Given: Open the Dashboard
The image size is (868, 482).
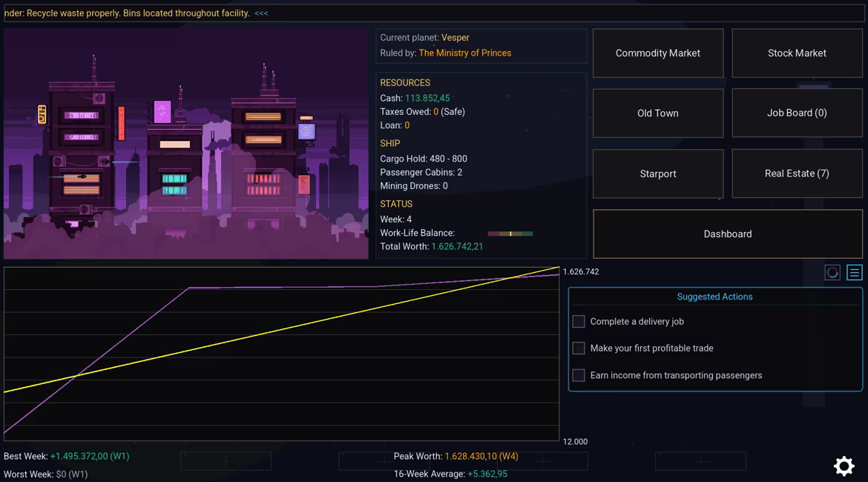Looking at the screenshot, I should (727, 234).
